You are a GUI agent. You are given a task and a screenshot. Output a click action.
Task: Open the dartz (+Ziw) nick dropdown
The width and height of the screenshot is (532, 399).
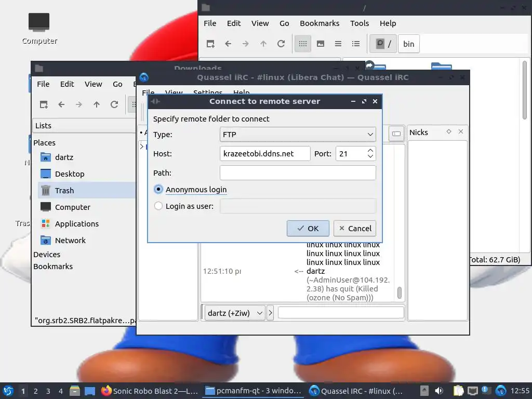[x=235, y=313]
